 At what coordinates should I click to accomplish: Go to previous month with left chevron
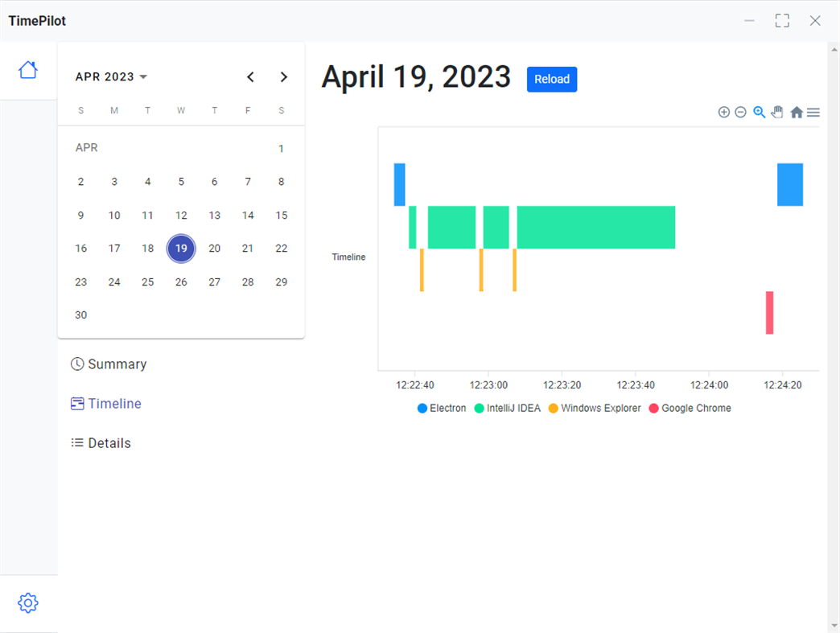tap(250, 76)
